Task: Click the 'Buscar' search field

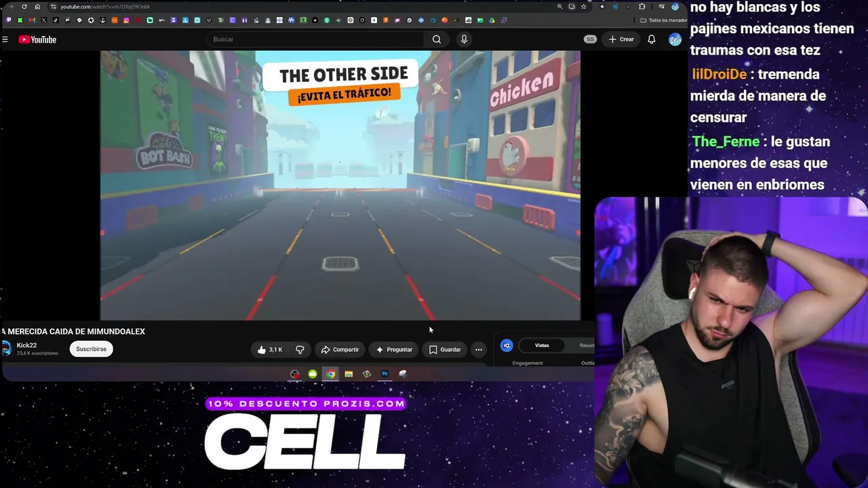Action: [315, 39]
